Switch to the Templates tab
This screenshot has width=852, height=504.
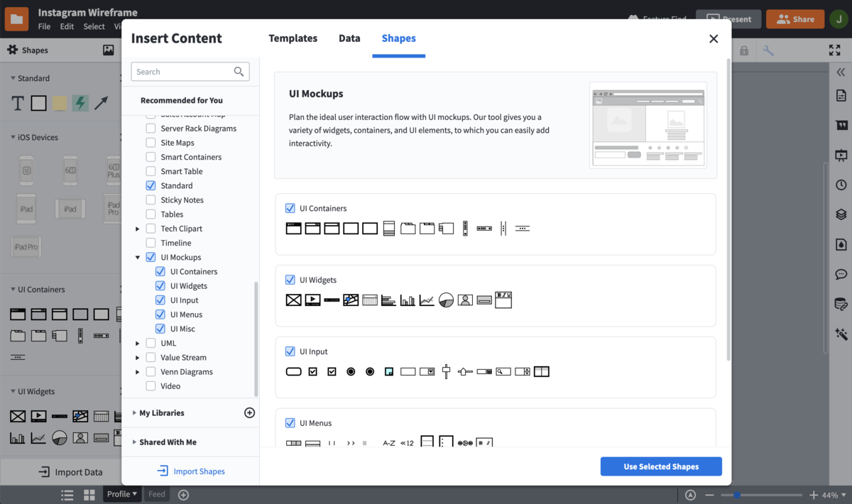(293, 38)
